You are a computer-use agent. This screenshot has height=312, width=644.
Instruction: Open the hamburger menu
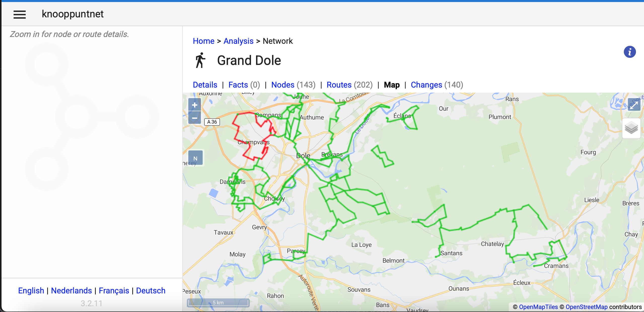click(20, 14)
